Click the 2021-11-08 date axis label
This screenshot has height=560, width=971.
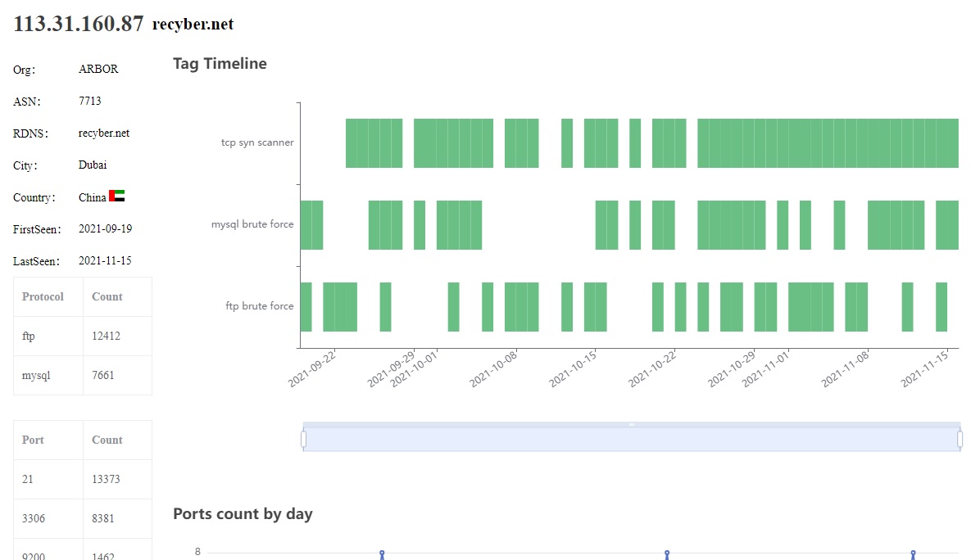click(x=845, y=368)
